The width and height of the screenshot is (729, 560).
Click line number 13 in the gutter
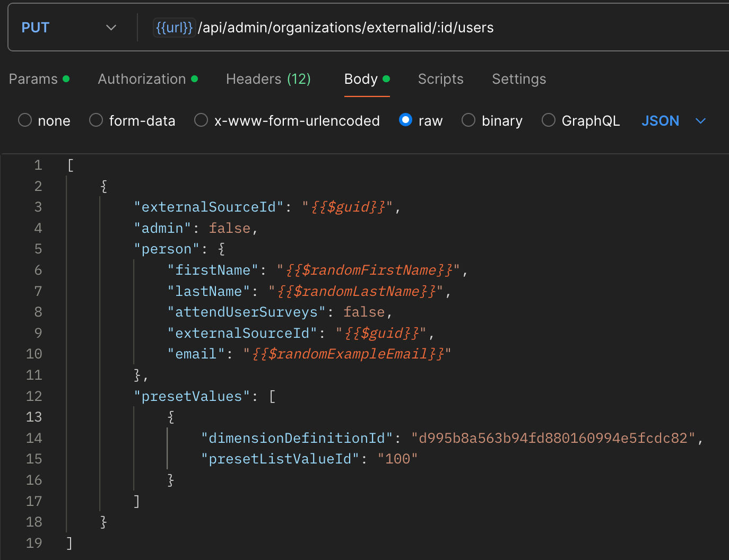pos(34,417)
